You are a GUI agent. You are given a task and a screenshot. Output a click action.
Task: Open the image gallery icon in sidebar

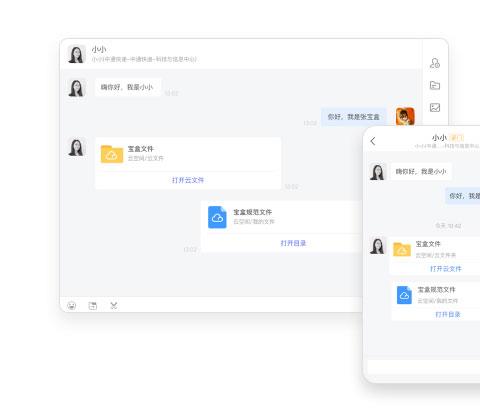coord(435,107)
